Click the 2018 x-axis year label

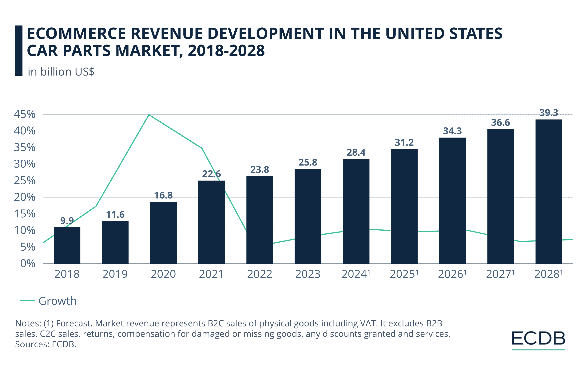pyautogui.click(x=67, y=274)
